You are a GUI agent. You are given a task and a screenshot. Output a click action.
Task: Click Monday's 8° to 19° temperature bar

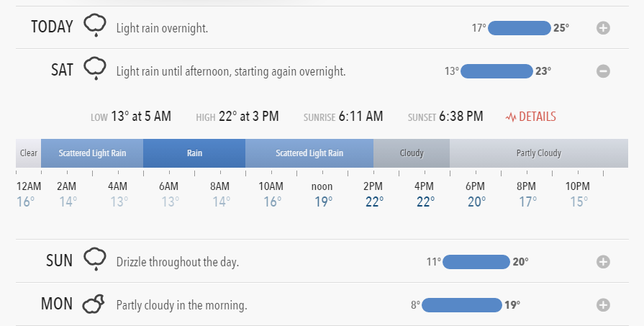(x=462, y=305)
